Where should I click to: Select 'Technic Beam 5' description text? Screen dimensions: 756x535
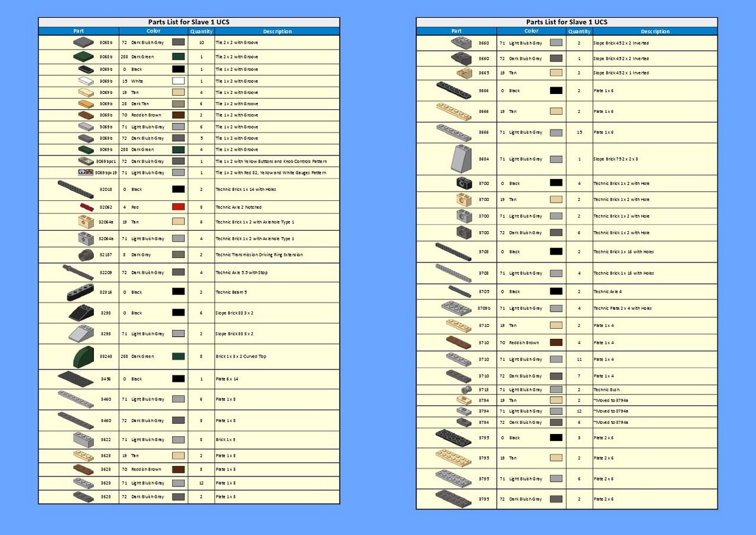click(230, 292)
